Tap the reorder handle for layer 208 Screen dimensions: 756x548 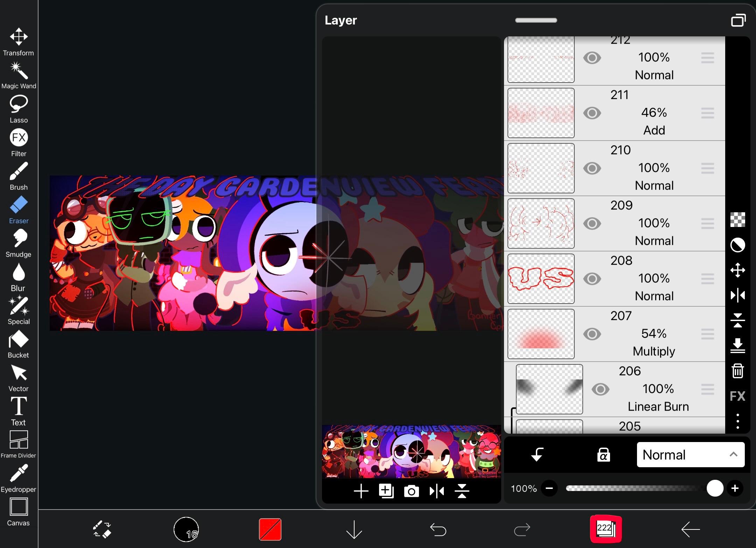[x=707, y=279]
